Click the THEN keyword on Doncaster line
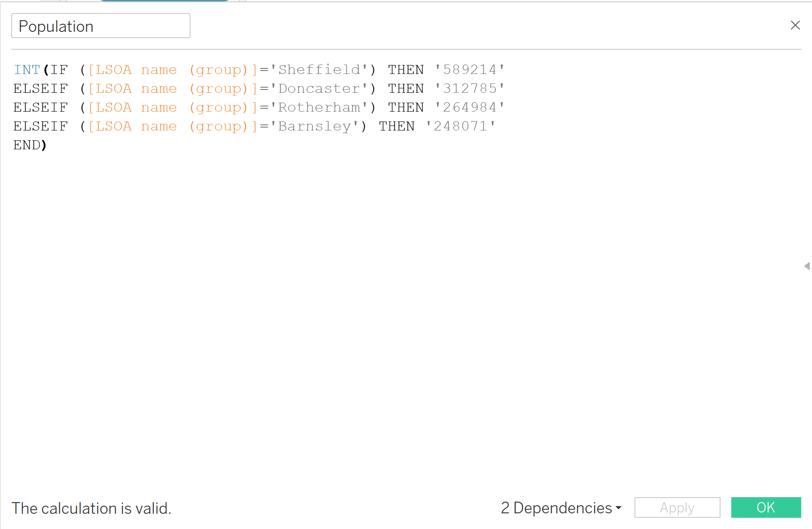812x529 pixels. (x=406, y=88)
